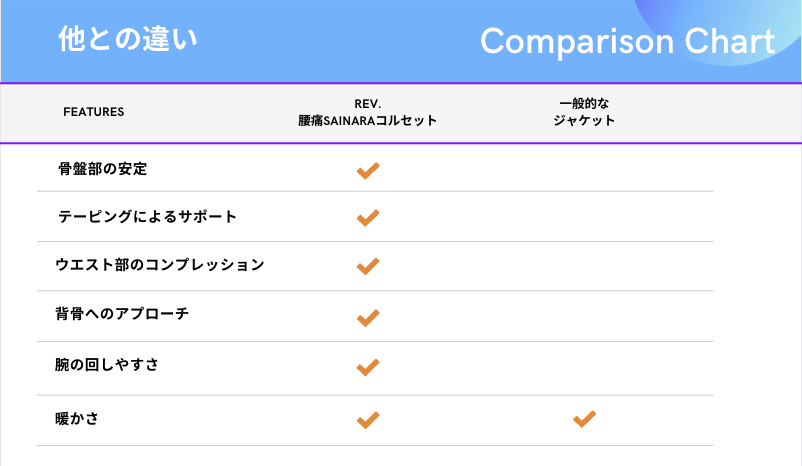Click the checkmark in the 骨盤部の安定 row
Screen dimensions: 802x466
[x=368, y=170]
